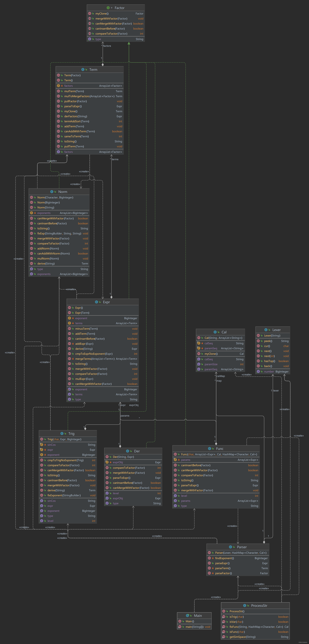Click the method icon beside parseExpr() in Parser
The height and width of the screenshot is (644, 309).
[209, 563]
